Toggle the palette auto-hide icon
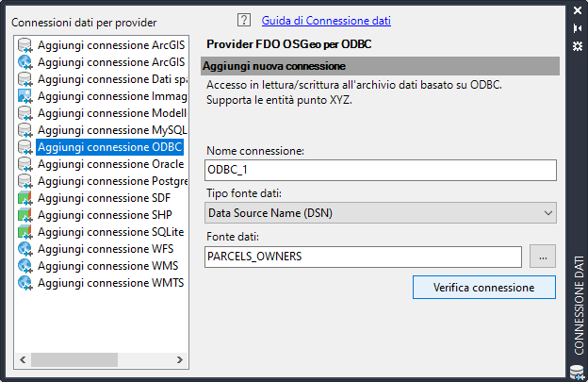Image resolution: width=588 pixels, height=382 pixels. click(578, 27)
